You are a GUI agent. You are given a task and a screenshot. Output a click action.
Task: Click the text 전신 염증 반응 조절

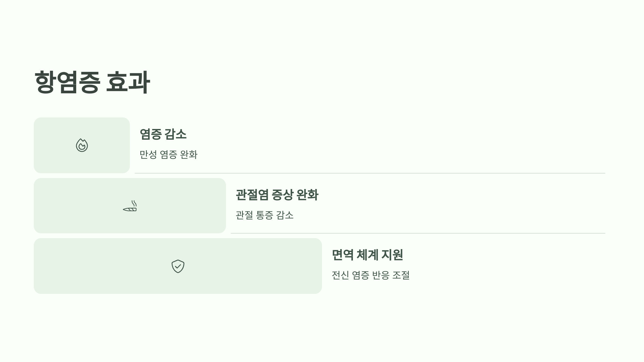pos(371,275)
